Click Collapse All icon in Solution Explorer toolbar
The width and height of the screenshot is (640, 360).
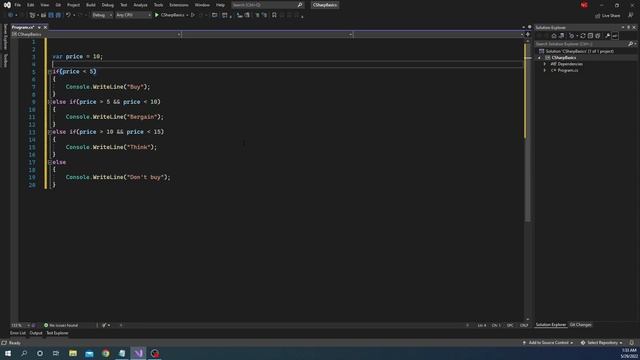pos(590,36)
